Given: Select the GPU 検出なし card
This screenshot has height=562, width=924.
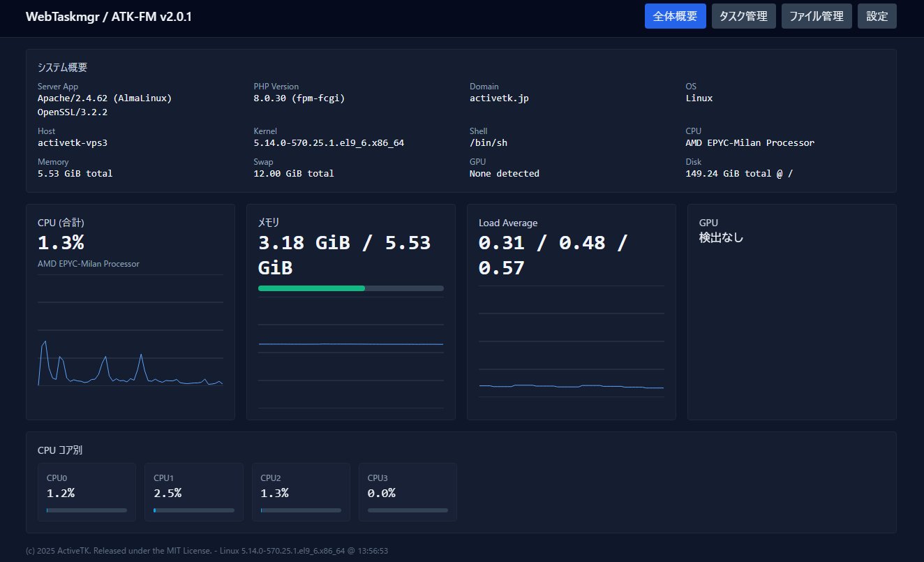Looking at the screenshot, I should pos(792,312).
